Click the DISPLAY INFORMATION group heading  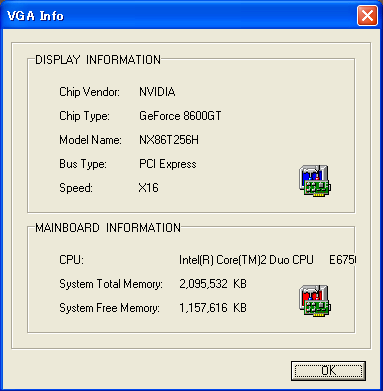(x=98, y=60)
